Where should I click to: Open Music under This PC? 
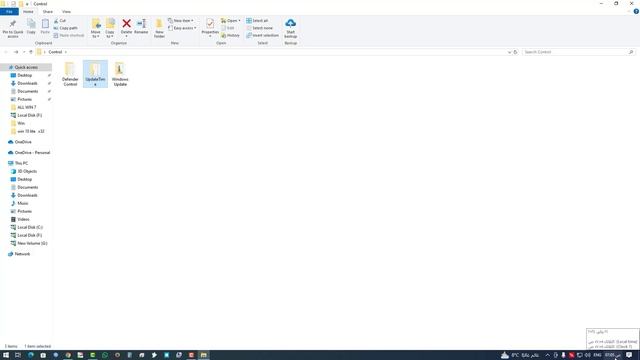(23, 203)
